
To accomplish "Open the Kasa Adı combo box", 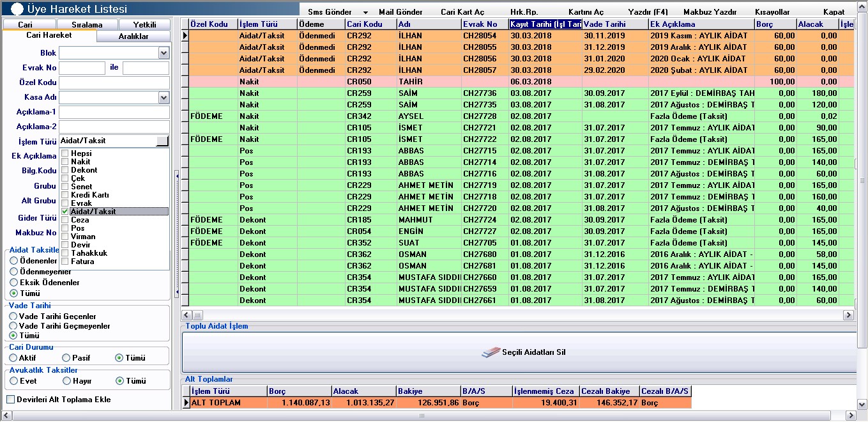I will [x=164, y=97].
